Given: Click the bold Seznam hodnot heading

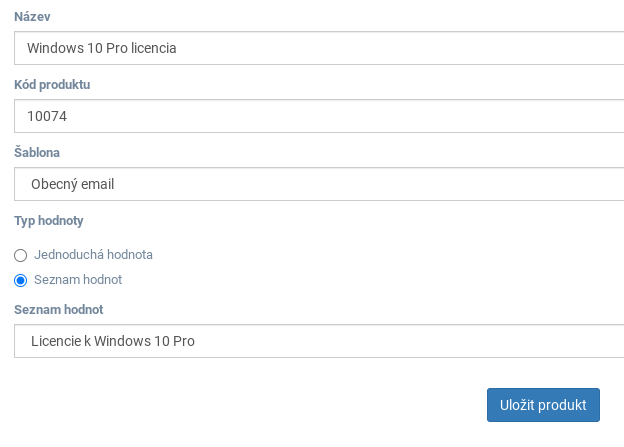Looking at the screenshot, I should (x=58, y=310).
